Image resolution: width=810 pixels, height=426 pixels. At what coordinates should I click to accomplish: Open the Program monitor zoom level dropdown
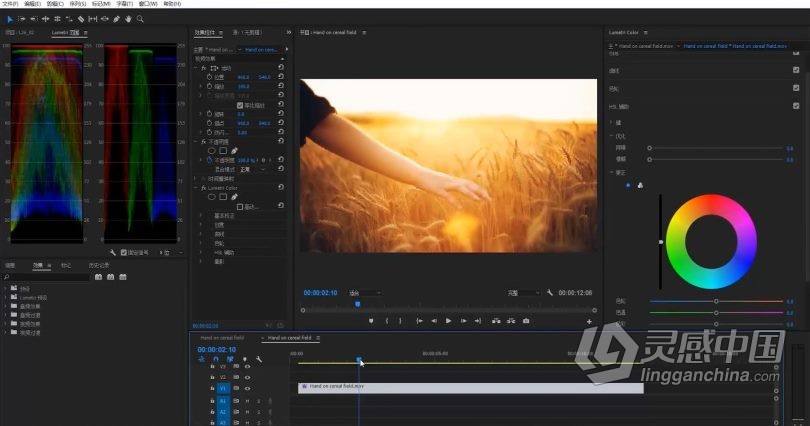tap(365, 293)
